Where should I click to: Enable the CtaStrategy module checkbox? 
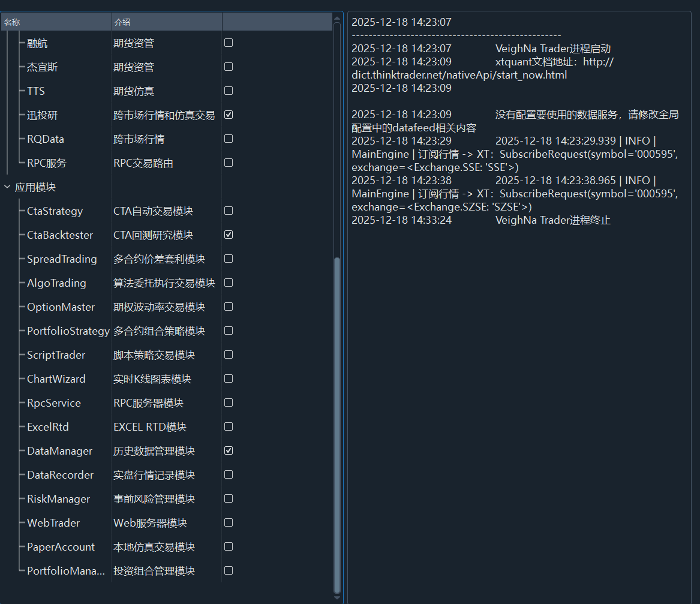click(229, 211)
